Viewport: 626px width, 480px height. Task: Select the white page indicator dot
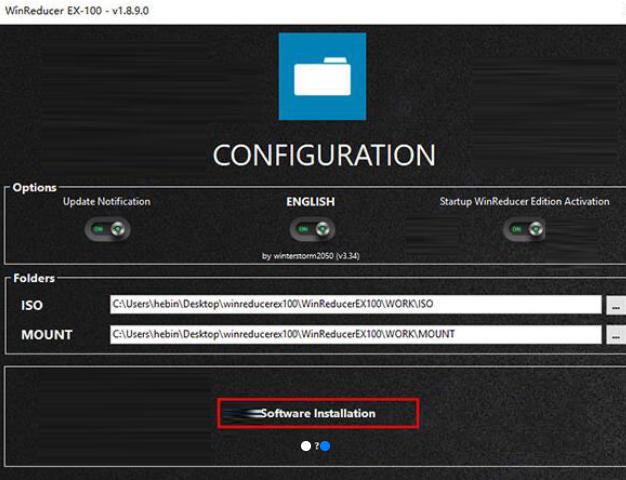click(x=306, y=446)
